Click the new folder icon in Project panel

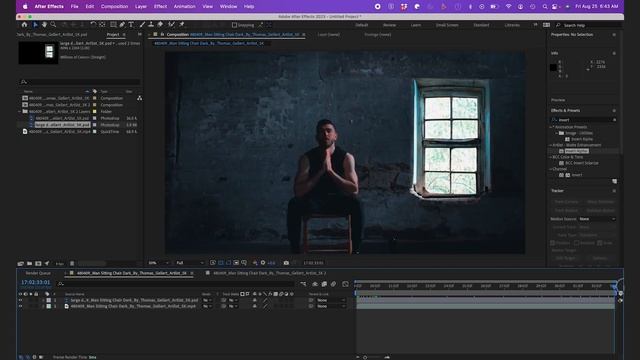point(29,264)
